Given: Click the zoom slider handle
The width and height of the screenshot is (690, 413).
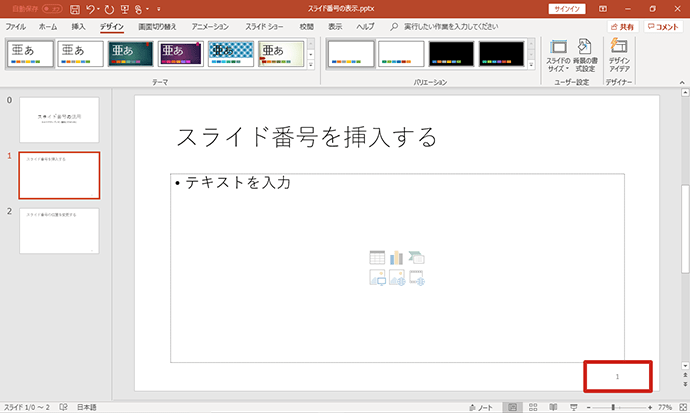Looking at the screenshot, I should pos(613,407).
